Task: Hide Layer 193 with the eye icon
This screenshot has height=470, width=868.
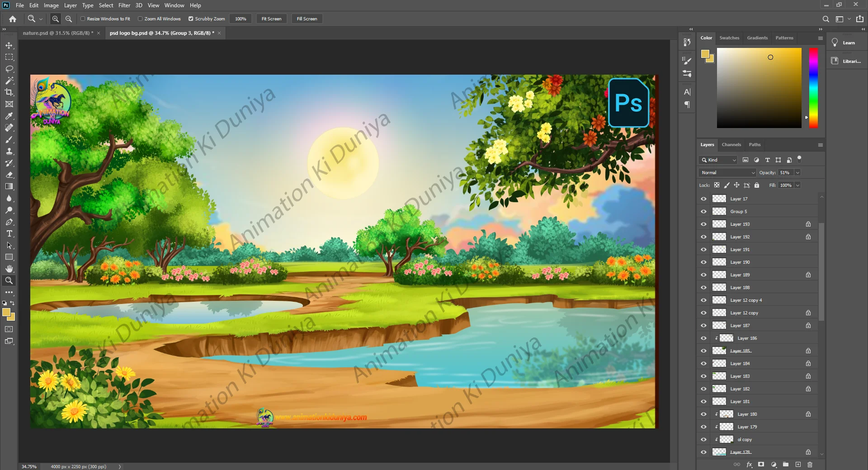Action: [703, 224]
